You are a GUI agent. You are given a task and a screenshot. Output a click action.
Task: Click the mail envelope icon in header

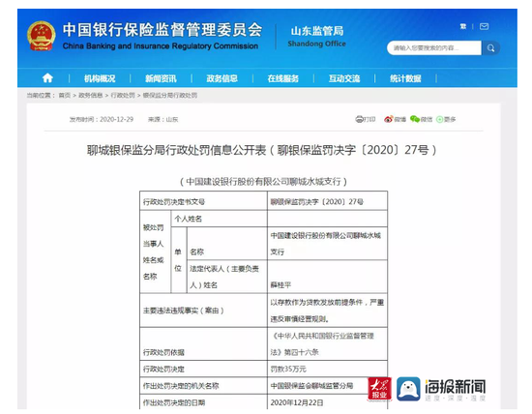tap(485, 26)
